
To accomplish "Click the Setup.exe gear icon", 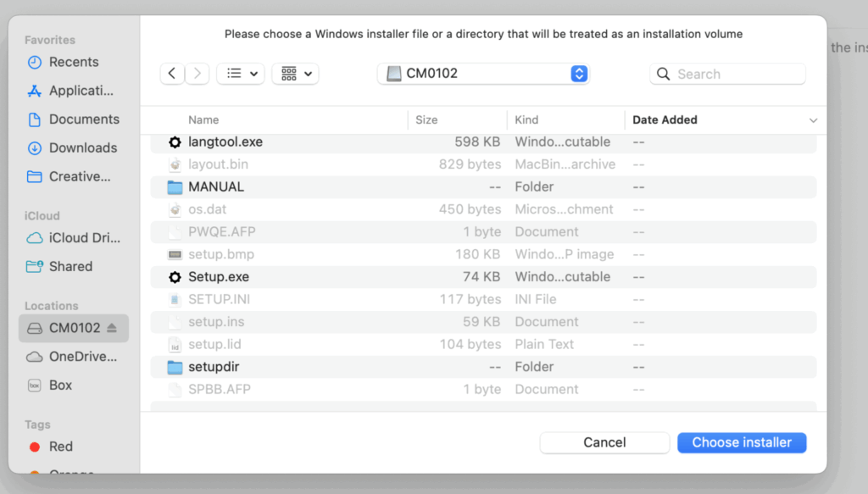I will click(x=175, y=277).
